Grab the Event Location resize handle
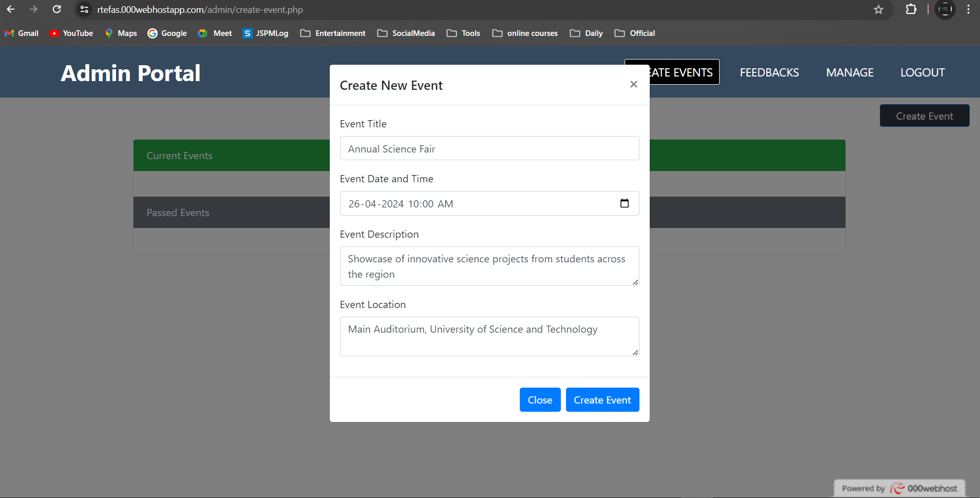 (635, 352)
